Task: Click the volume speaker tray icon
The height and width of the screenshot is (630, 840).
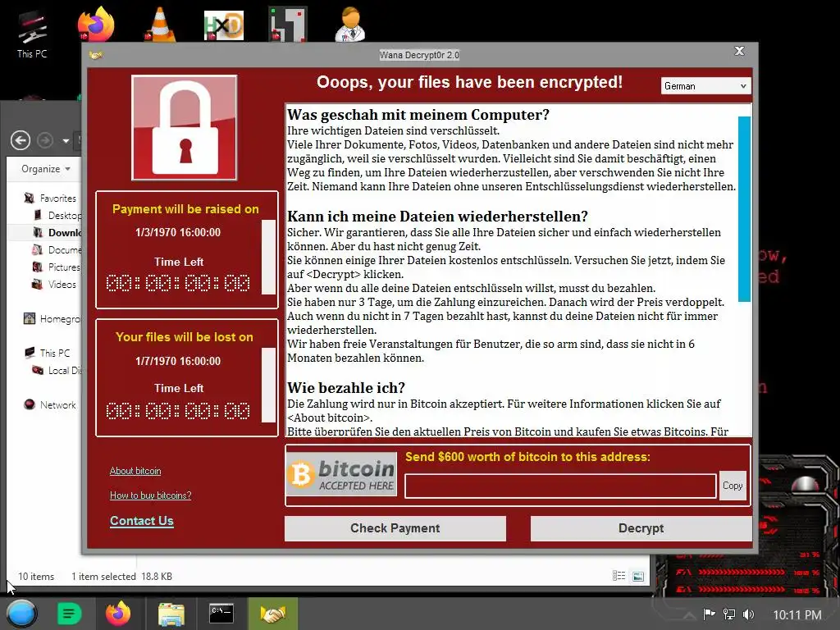Action: click(x=748, y=614)
